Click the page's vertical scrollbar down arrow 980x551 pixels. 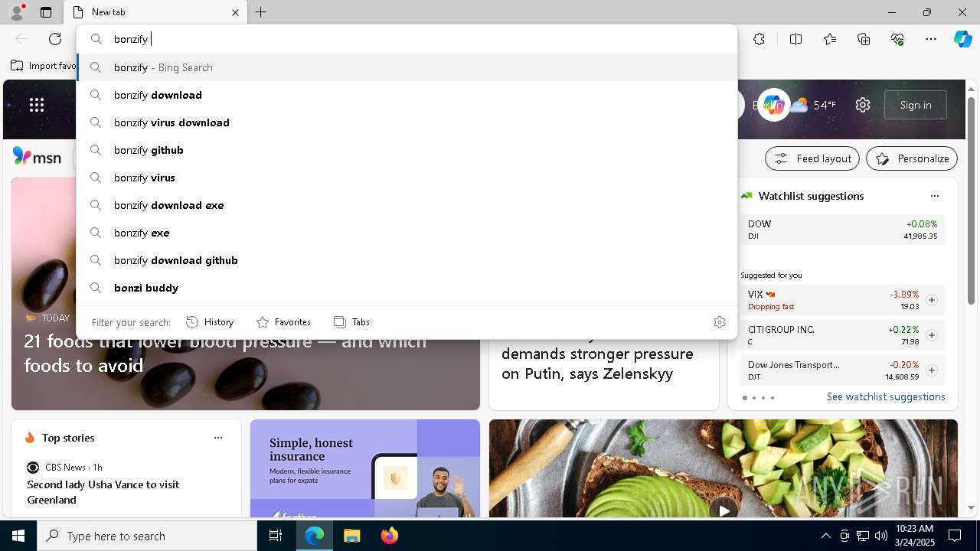(x=972, y=507)
